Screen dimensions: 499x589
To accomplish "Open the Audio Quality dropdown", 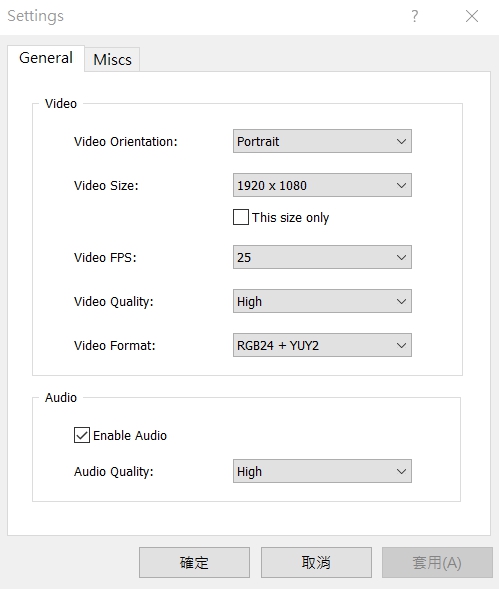I will (322, 471).
